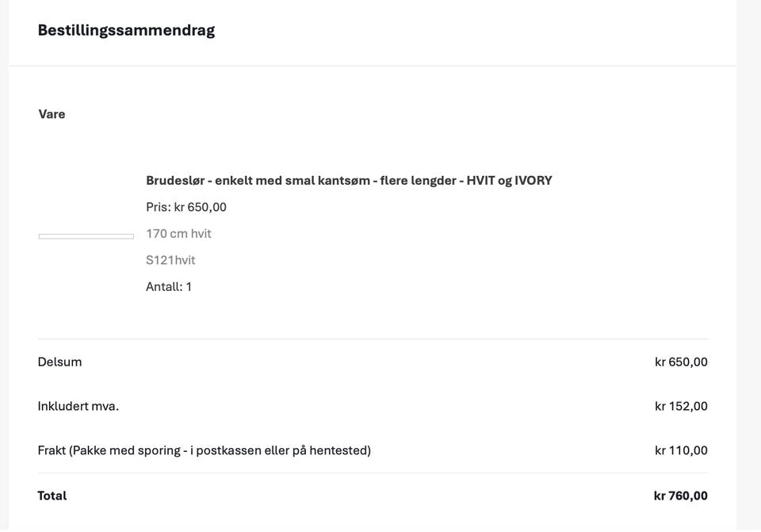Open the Brudeslør product title link
This screenshot has width=761, height=532.
tap(349, 181)
